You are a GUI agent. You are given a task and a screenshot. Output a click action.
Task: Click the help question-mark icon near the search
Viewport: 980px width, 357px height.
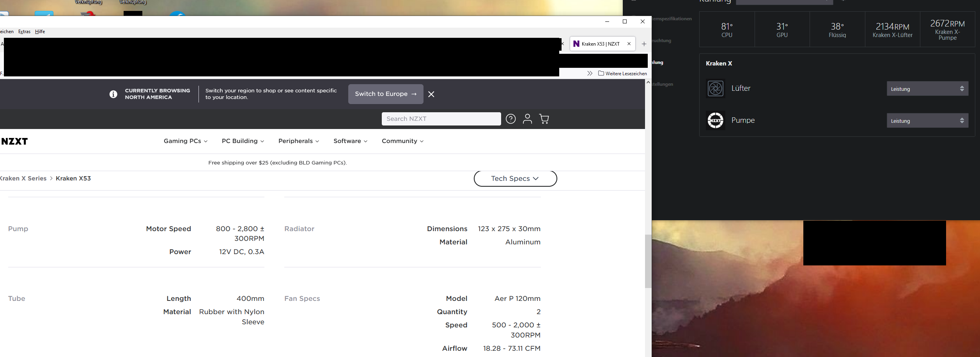[510, 119]
